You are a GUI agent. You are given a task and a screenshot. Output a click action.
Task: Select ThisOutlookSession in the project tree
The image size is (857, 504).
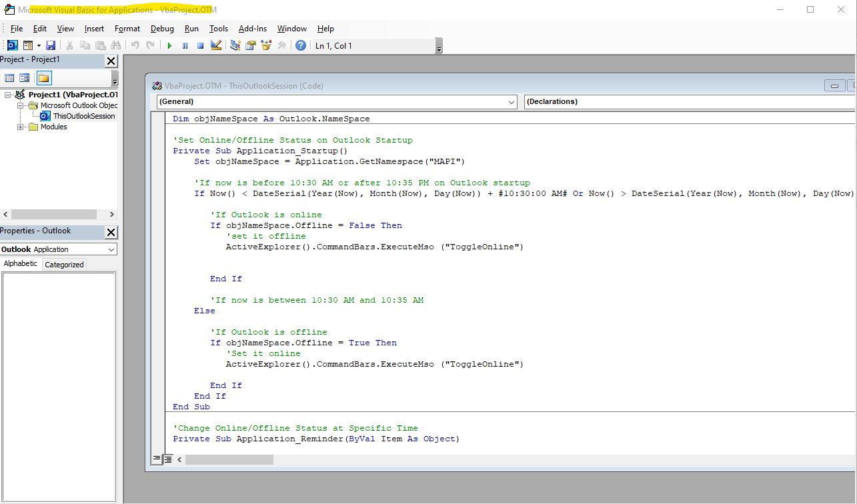click(x=83, y=116)
